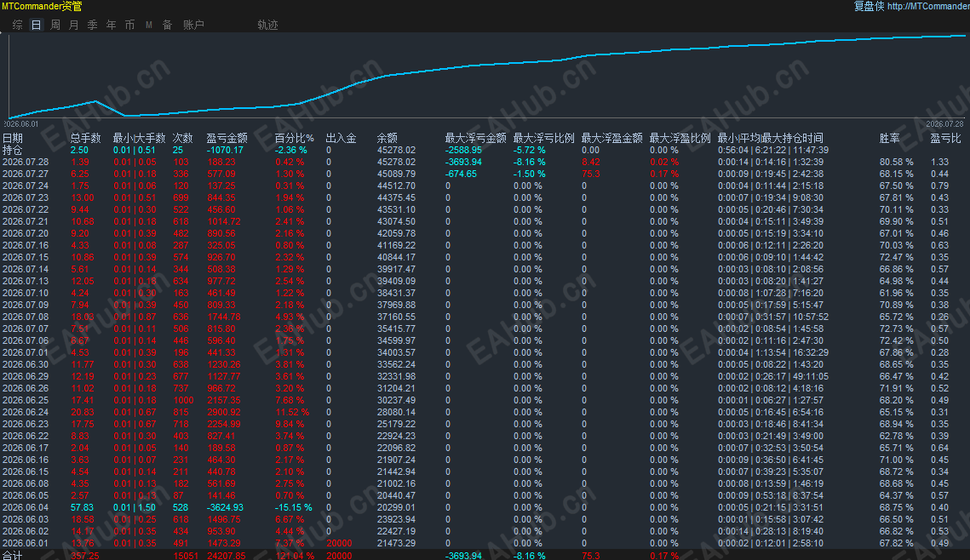970x560 pixels.
Task: Click the 11.52 % percentage value
Action: pos(292,412)
